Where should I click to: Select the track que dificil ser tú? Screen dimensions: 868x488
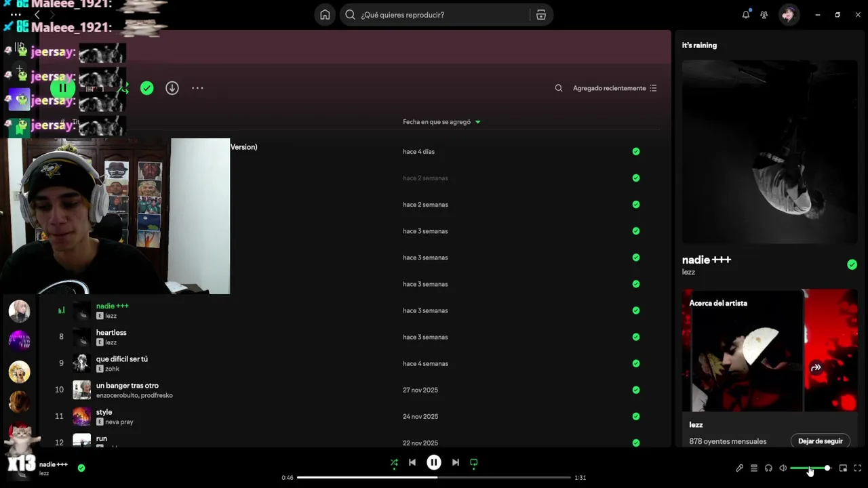[122, 359]
